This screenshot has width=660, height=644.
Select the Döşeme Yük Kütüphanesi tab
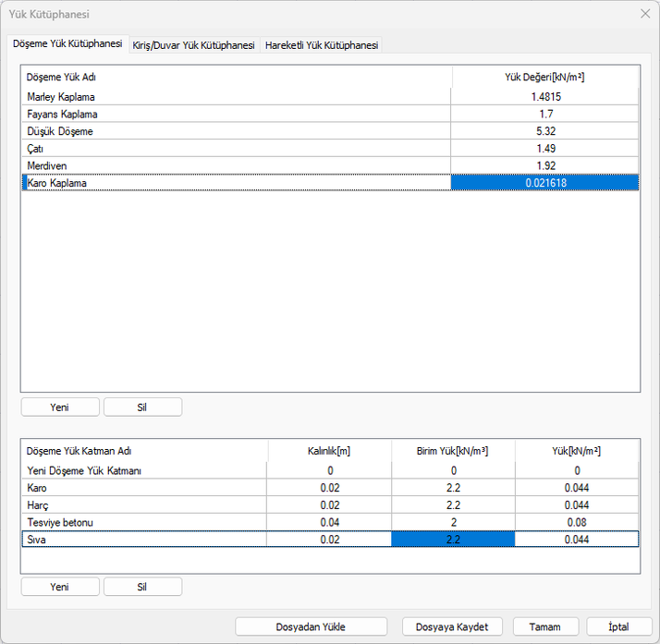point(67,44)
